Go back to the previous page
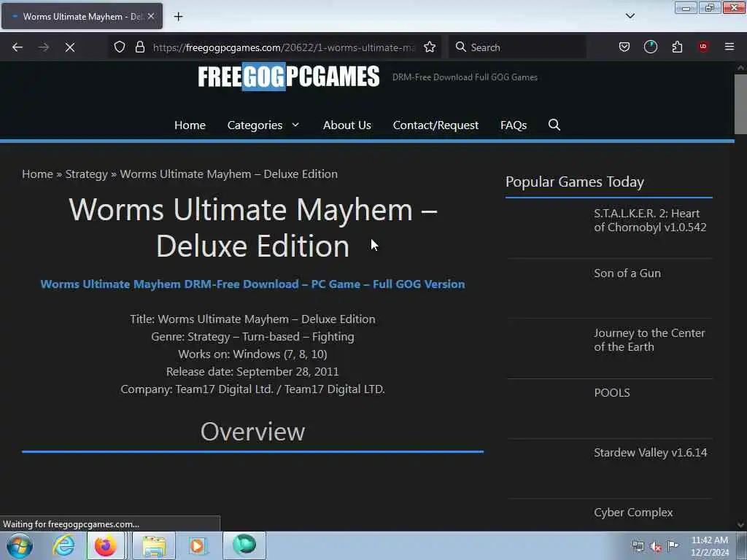This screenshot has width=747, height=560. (x=18, y=47)
